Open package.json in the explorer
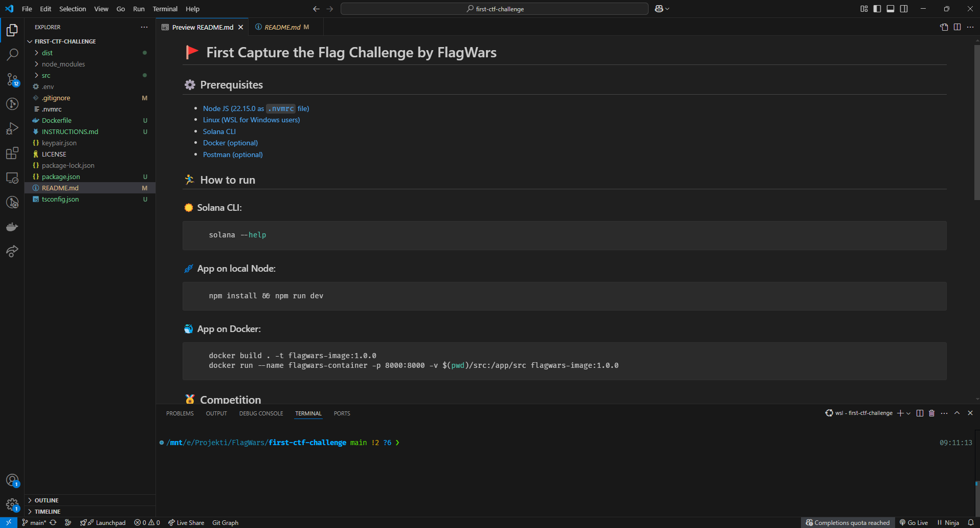The width and height of the screenshot is (980, 528). 90,177
